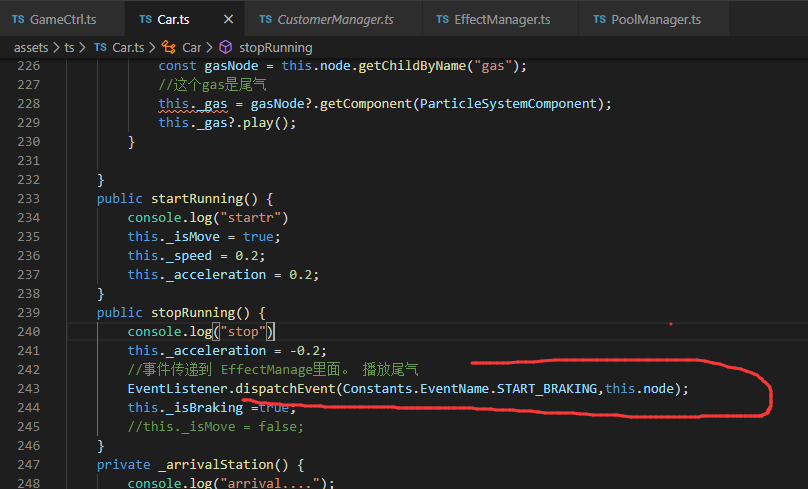Click the TS file icon in breadcrumb
This screenshot has width=808, height=489.
pyautogui.click(x=100, y=47)
